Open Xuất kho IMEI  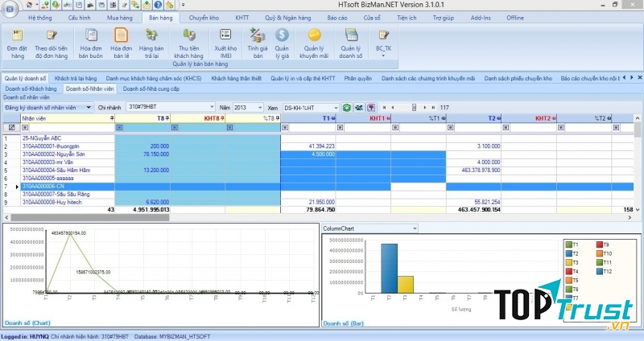(225, 44)
